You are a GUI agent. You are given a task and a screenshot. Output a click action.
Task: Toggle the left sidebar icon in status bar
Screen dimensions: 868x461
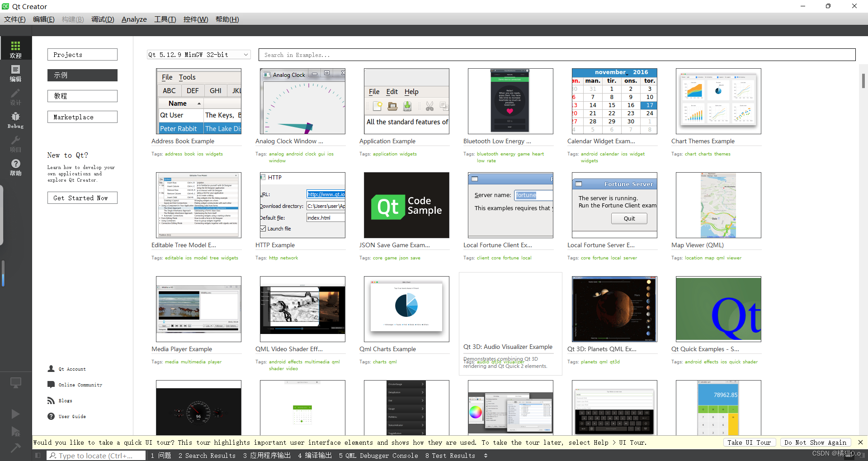38,456
